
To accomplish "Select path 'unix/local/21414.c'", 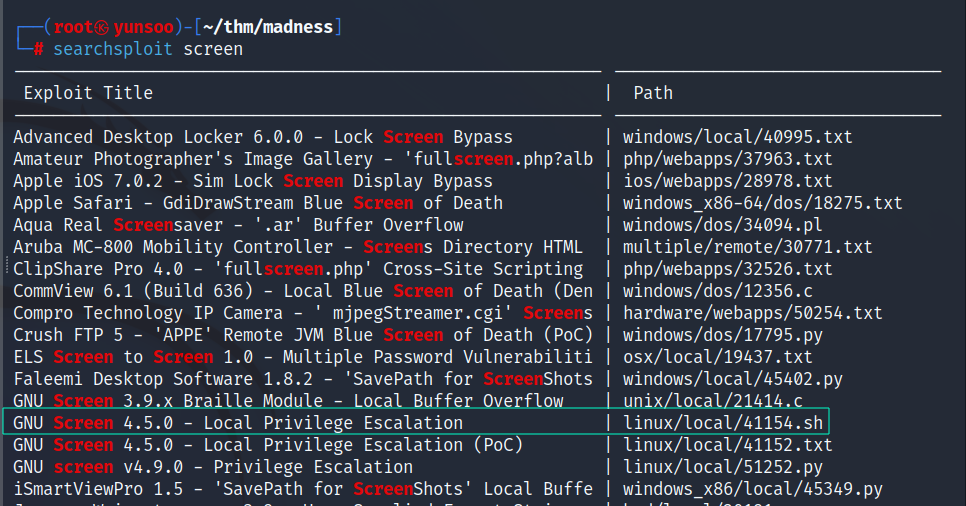I will click(713, 401).
